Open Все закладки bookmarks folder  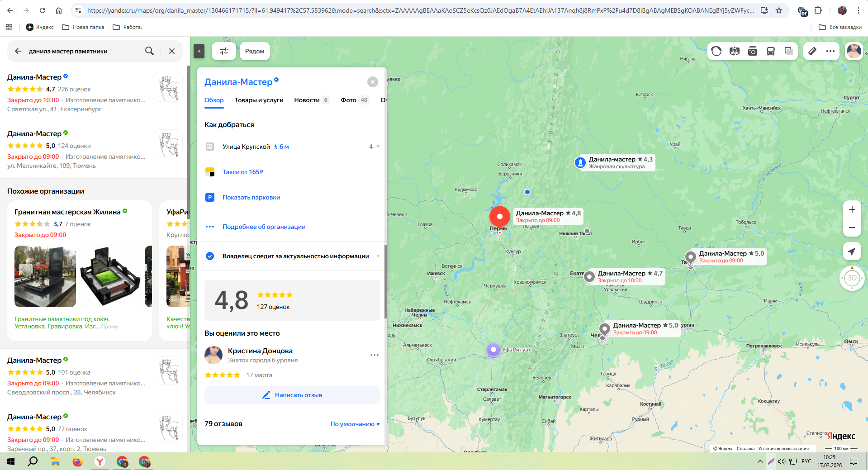[840, 27]
